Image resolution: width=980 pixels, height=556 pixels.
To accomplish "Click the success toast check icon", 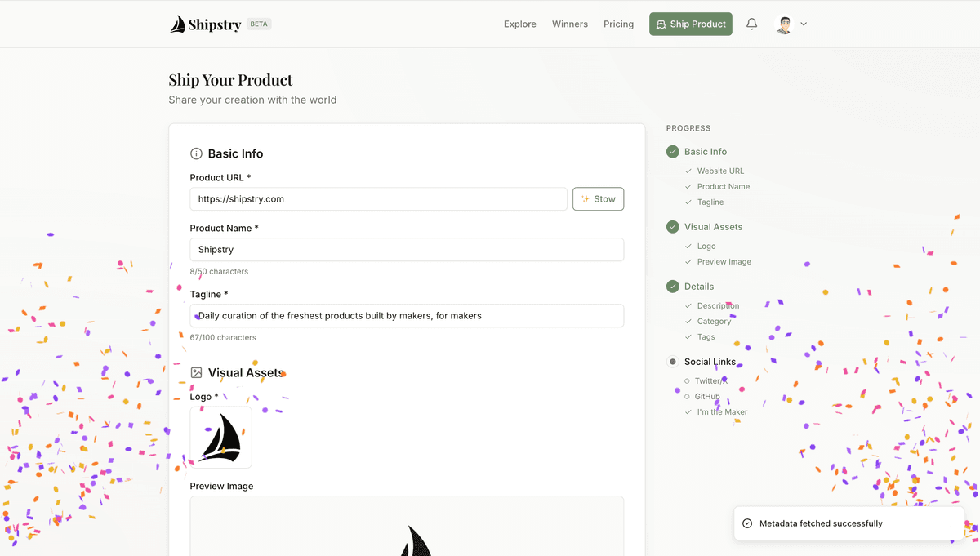I will click(x=747, y=523).
